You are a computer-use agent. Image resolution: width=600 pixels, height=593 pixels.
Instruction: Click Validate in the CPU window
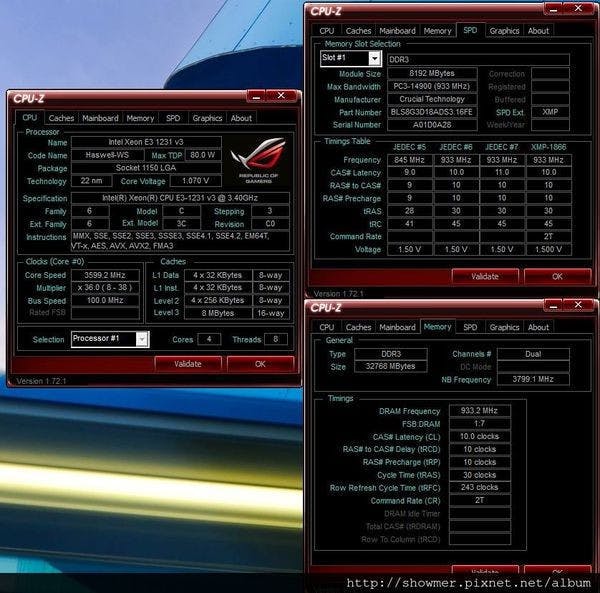pos(188,364)
